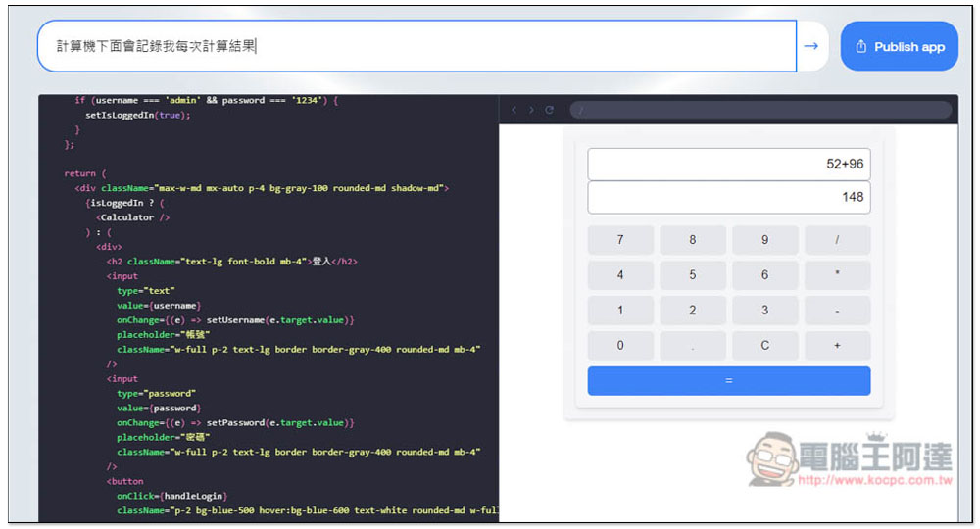This screenshot has height=529, width=980.
Task: Tap calculator key 2
Action: point(693,311)
